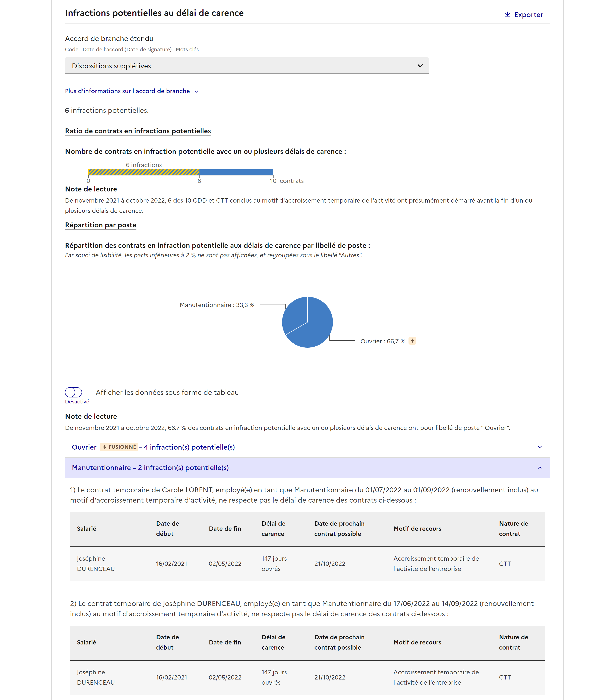615x700 pixels.
Task: Click the 'Ratio de contrats en infractions potentielles' heading
Action: pos(138,131)
